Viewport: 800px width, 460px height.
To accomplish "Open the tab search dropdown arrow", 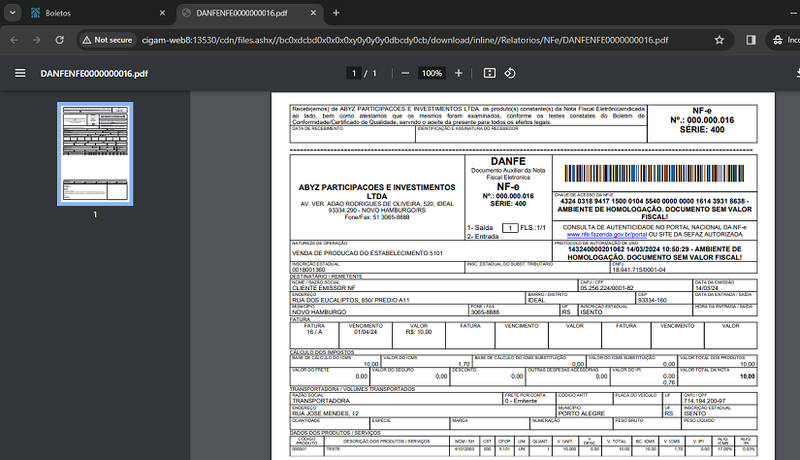I will (x=12, y=13).
